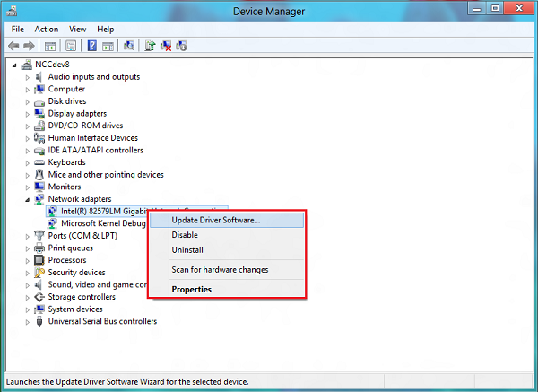
Task: Click the DVD/CD-ROM drives category icon
Action: click(39, 126)
